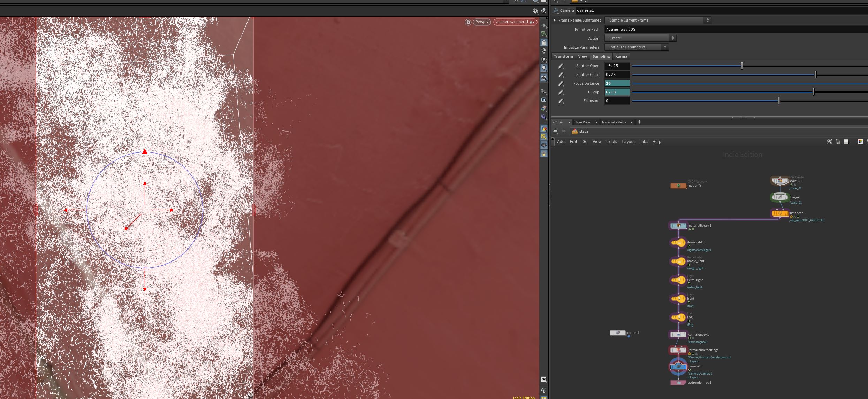Switch to the Karma tab
The width and height of the screenshot is (868, 399).
(621, 56)
